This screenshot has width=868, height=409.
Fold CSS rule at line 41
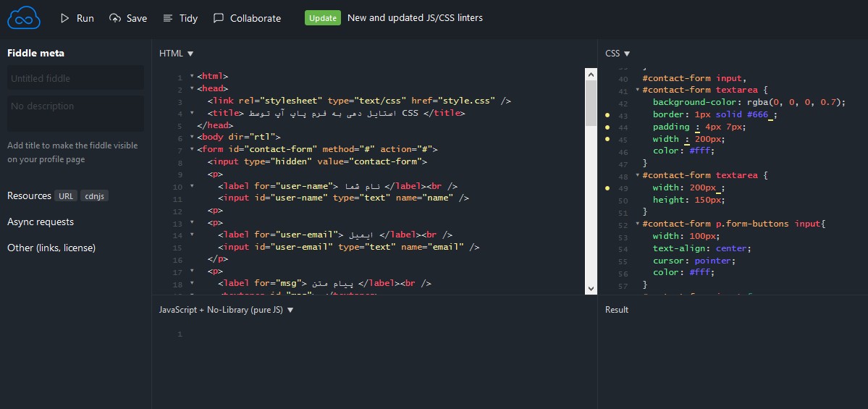tap(637, 90)
